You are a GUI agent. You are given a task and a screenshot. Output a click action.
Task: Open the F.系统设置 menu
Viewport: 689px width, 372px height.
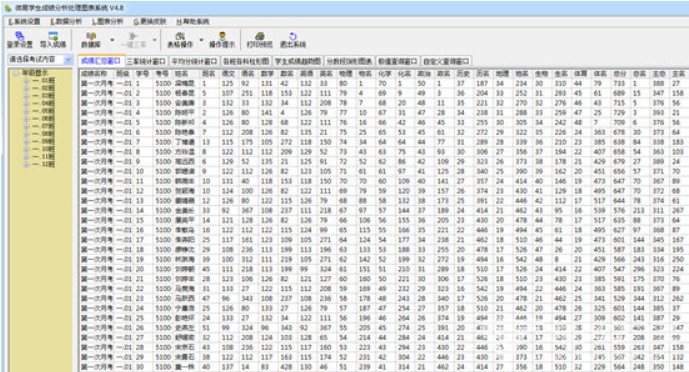click(x=24, y=22)
